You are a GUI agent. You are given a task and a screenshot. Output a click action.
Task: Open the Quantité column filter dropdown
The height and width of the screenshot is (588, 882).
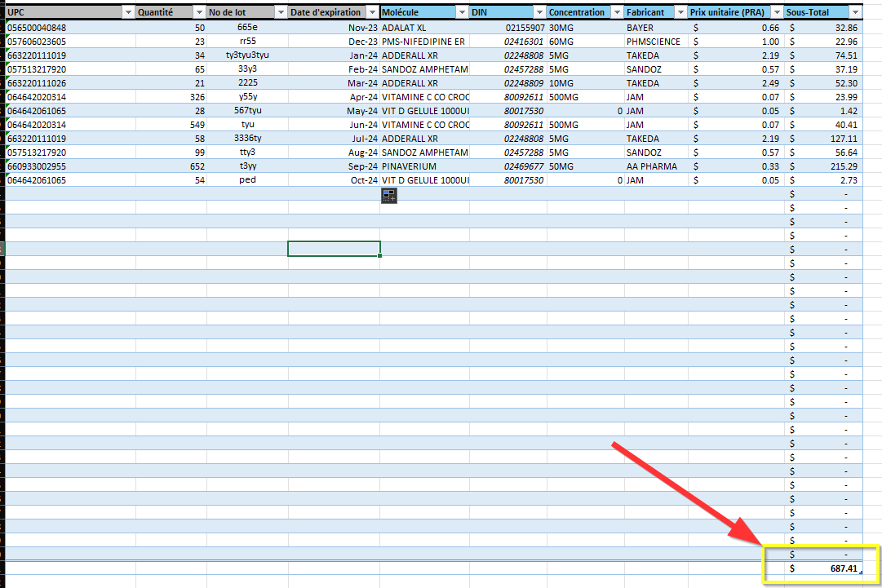199,12
